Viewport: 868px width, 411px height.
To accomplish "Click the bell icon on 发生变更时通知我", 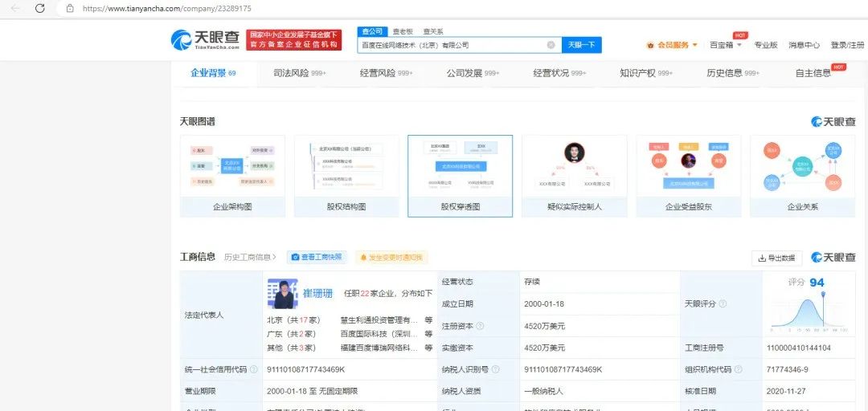I will [x=364, y=257].
